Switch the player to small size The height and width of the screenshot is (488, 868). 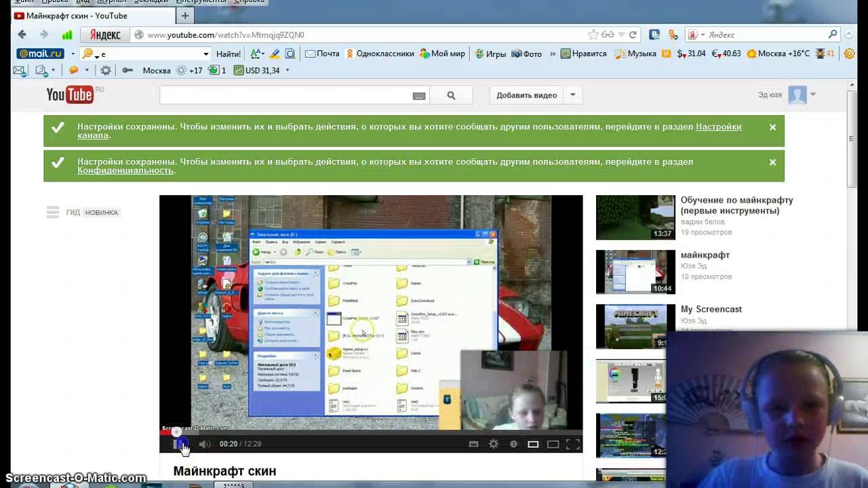click(x=533, y=444)
